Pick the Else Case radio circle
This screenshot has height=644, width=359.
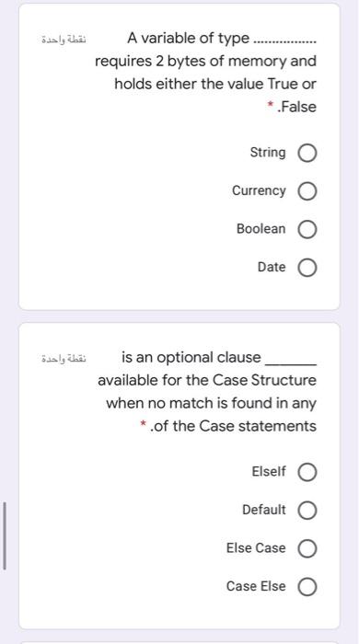pos(307,548)
